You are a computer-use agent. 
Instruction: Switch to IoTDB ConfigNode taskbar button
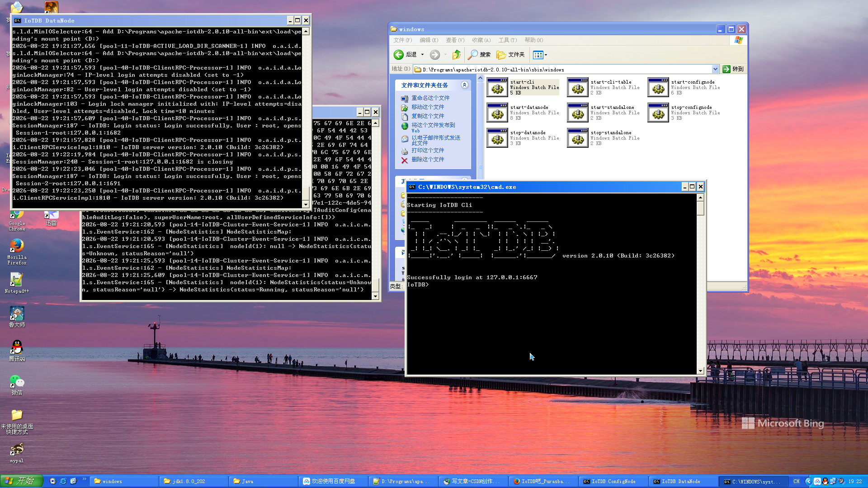[x=613, y=481]
